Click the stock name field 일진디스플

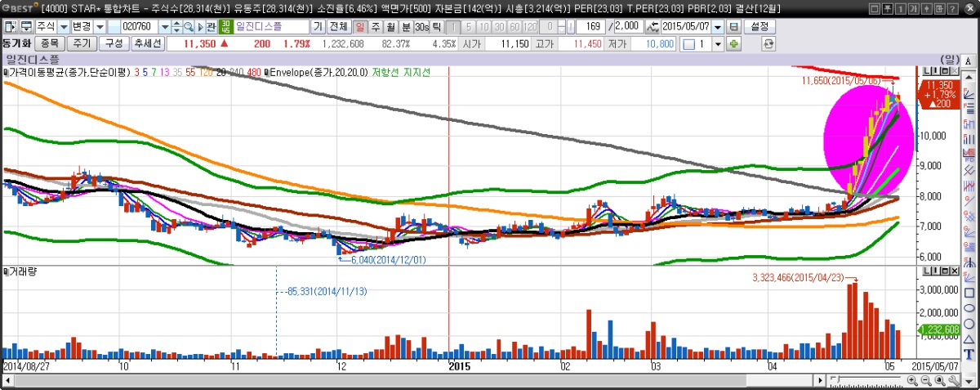pos(271,27)
